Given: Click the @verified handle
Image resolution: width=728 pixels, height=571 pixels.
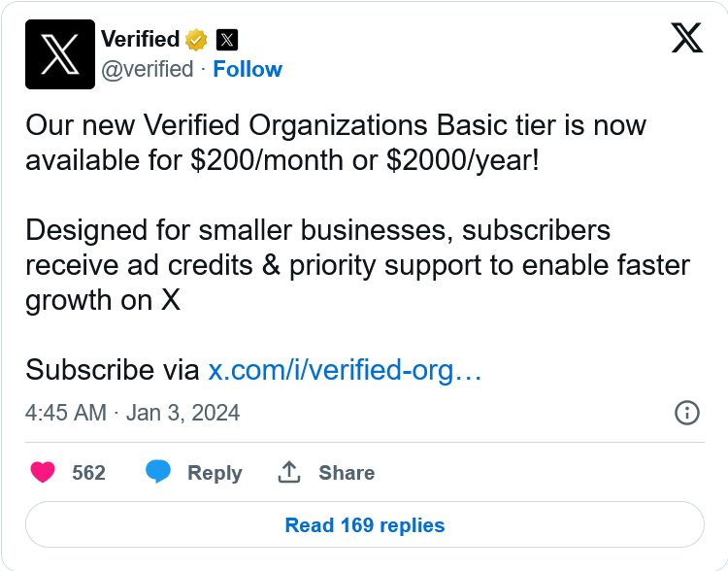Looking at the screenshot, I should coord(148,69).
